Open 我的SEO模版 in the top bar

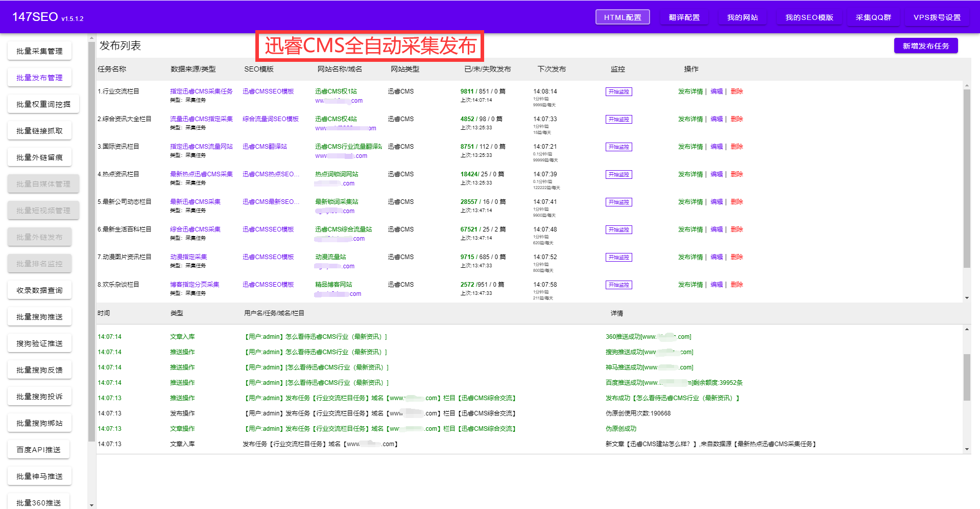(809, 17)
